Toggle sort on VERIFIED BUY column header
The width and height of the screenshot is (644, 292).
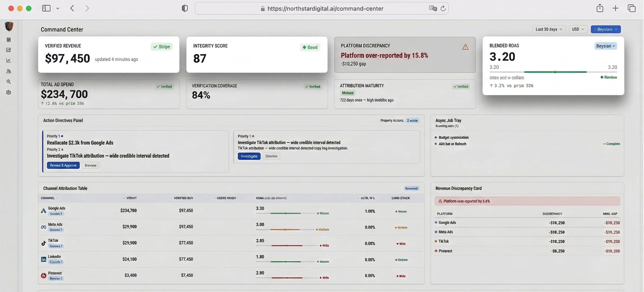(183, 198)
